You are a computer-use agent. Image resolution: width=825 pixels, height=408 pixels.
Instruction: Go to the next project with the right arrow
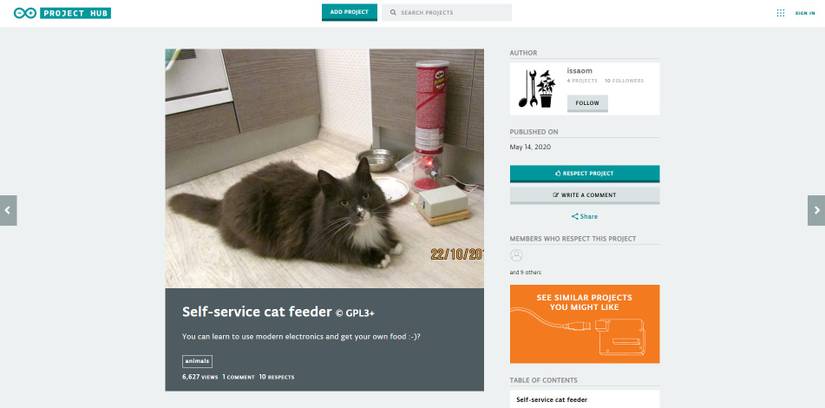click(x=817, y=211)
